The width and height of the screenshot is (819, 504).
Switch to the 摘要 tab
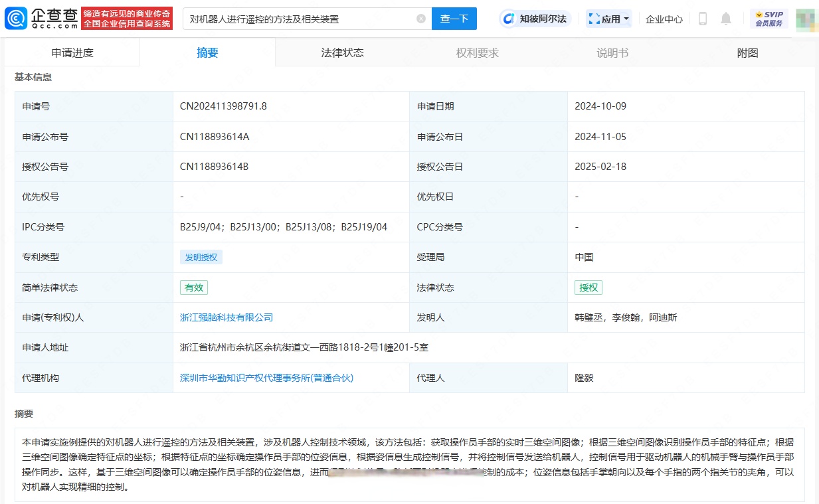[x=207, y=53]
